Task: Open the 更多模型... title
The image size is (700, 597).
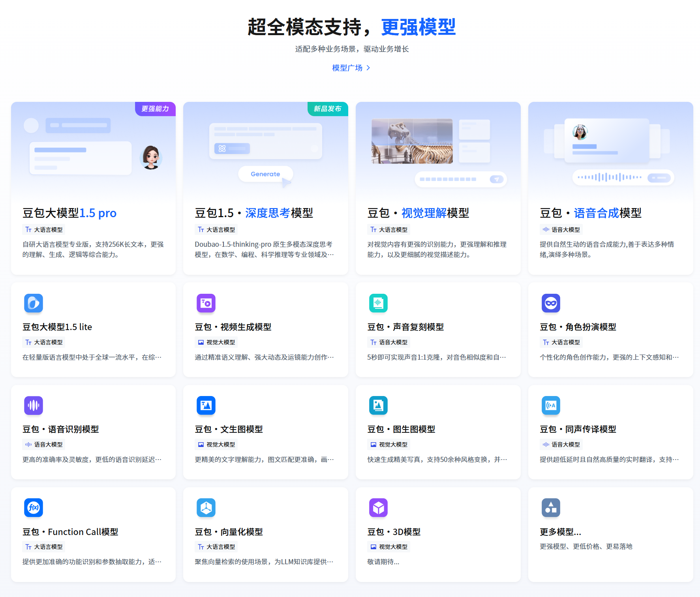Action: coord(561,532)
